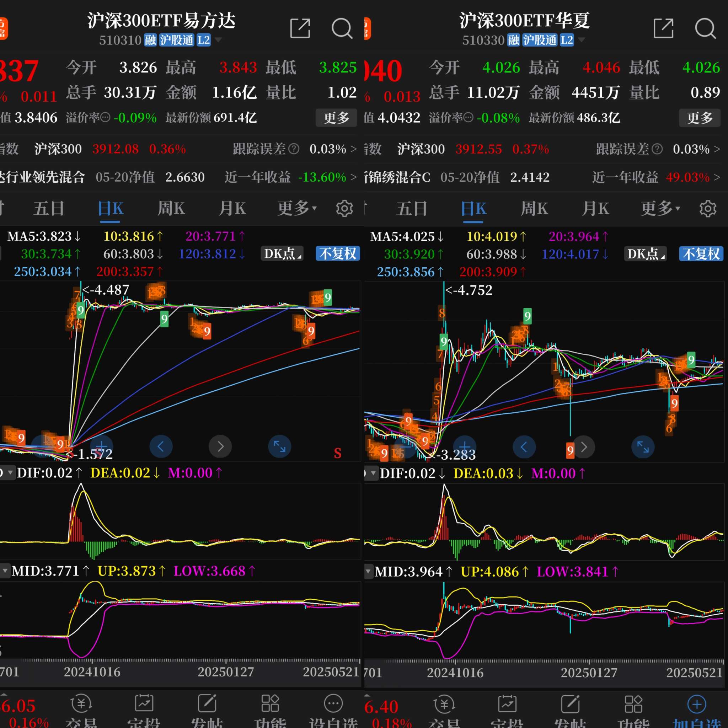Open DK点 dropdown in 华夏 panel
The width and height of the screenshot is (728, 728).
coord(645,253)
